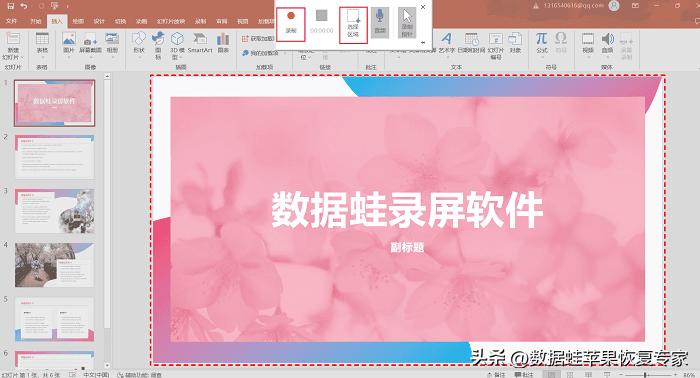Click the pin icon on recording panel
Screen dimensions: 700x378
pos(423,42)
